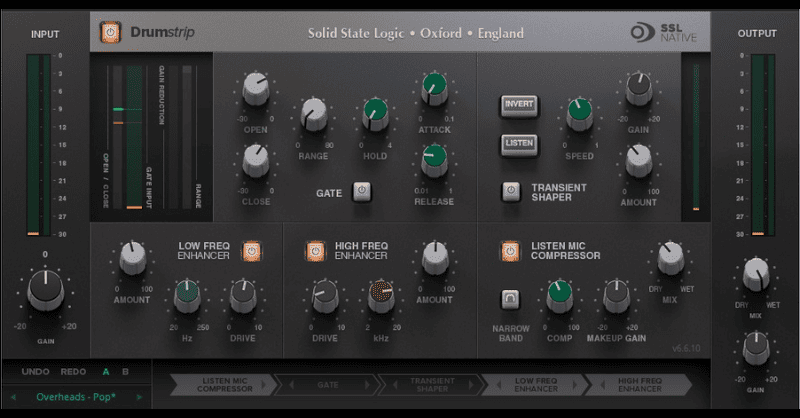Click the Gate Close threshold knob
Image resolution: width=800 pixels, height=418 pixels.
click(x=256, y=160)
